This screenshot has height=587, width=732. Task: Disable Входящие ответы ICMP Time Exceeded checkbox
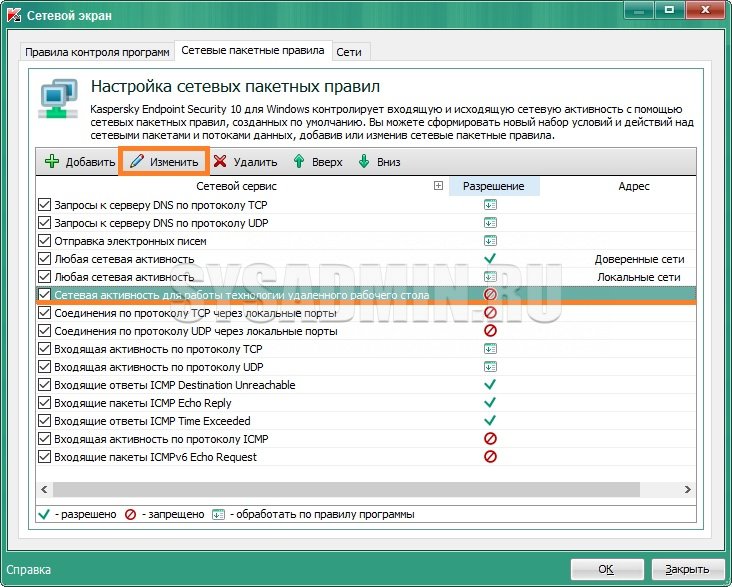click(44, 421)
